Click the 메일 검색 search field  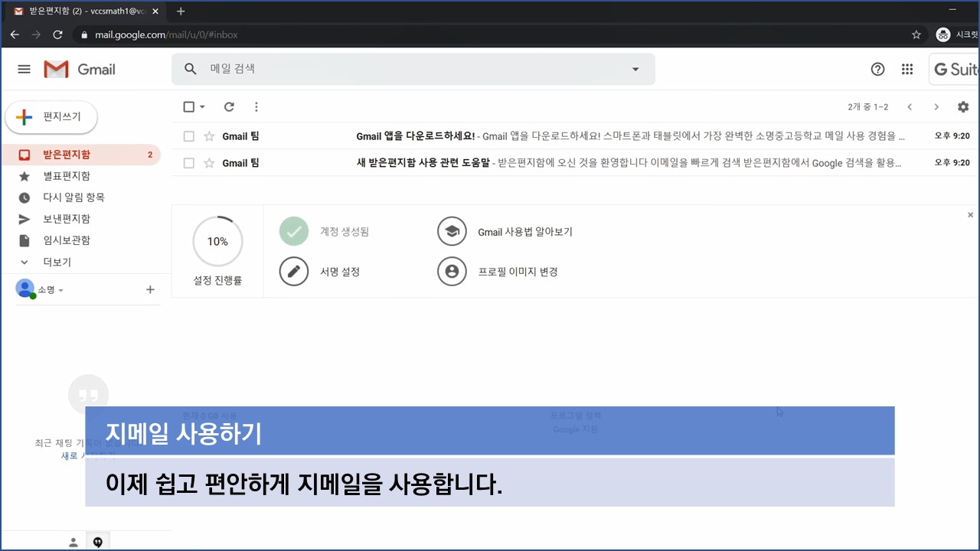tap(413, 69)
